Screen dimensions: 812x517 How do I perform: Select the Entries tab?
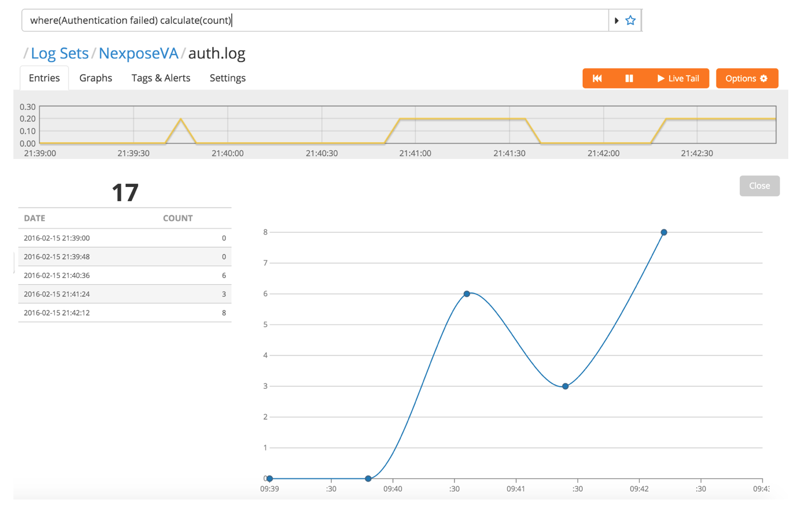[44, 78]
